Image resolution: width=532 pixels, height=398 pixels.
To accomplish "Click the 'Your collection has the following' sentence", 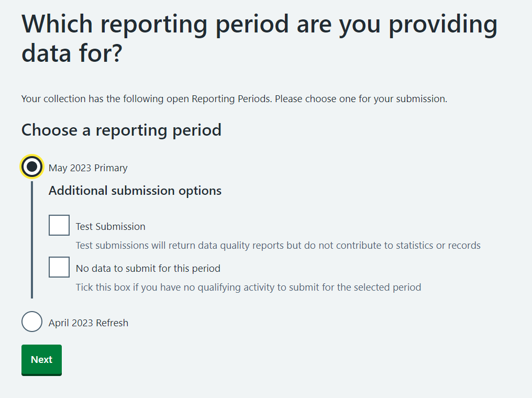I will coord(147,99).
